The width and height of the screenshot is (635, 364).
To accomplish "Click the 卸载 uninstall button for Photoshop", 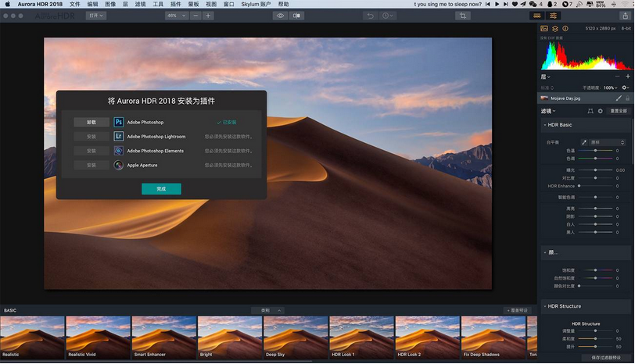I will pyautogui.click(x=91, y=122).
